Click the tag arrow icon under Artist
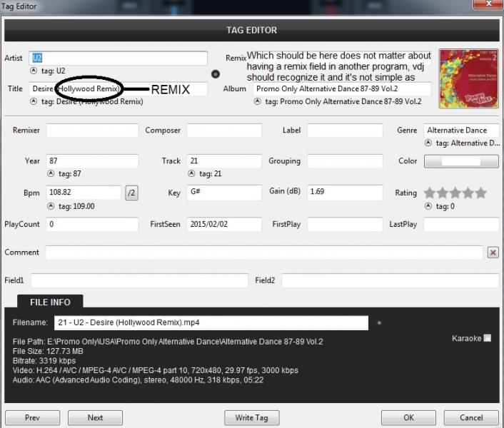504x428 pixels. coord(34,71)
